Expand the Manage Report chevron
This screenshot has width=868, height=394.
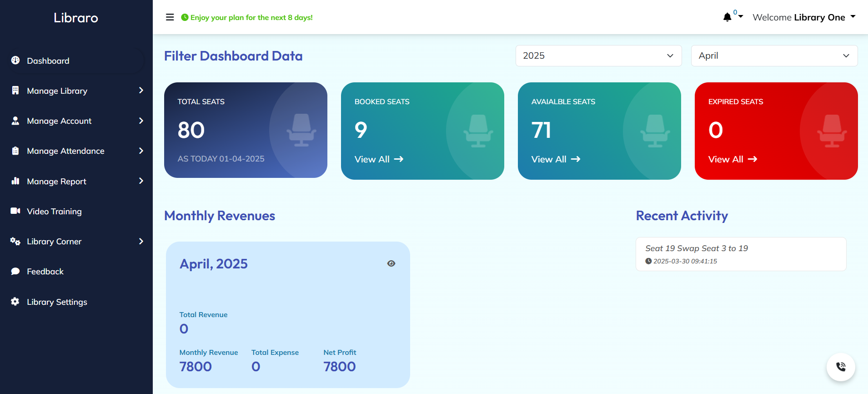coord(141,181)
